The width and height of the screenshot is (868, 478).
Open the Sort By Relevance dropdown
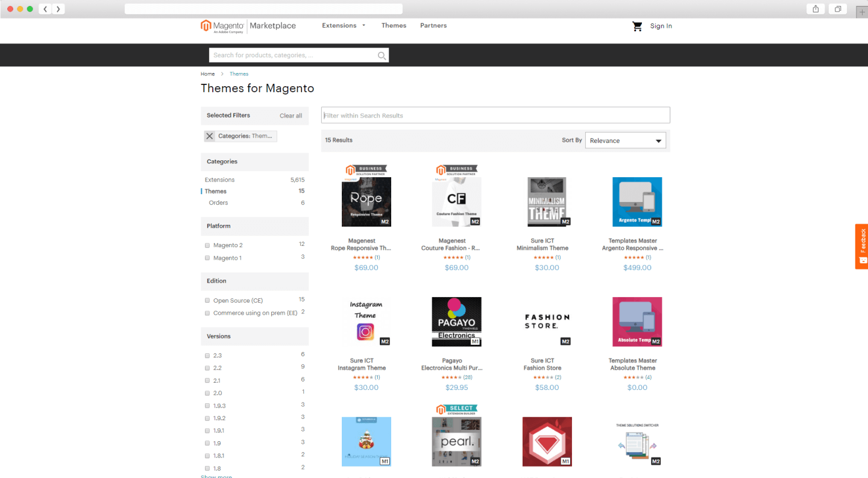[x=626, y=140]
